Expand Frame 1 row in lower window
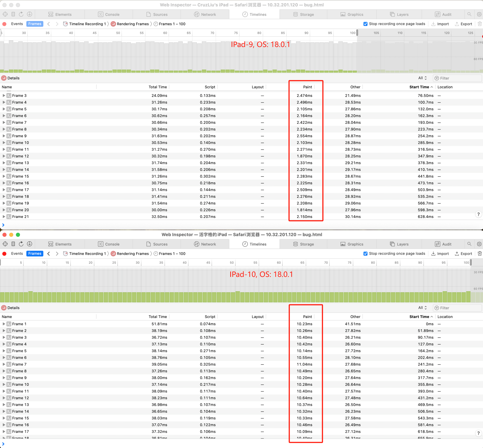 pos(4,324)
